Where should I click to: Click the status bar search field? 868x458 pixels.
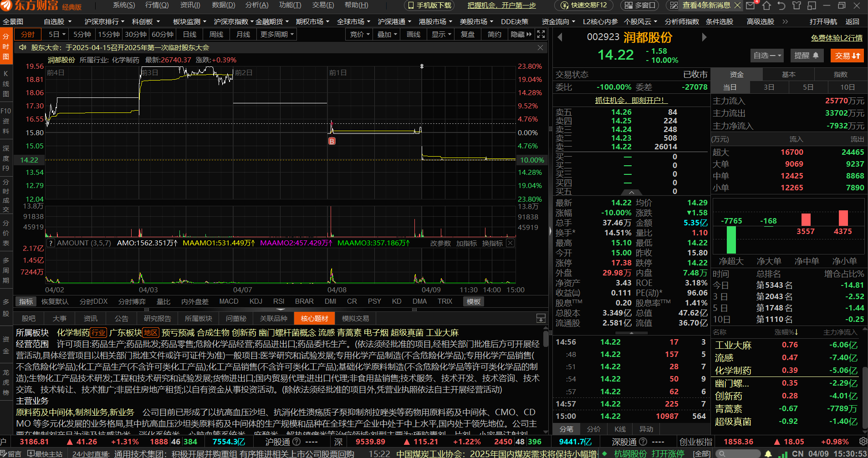coord(738,453)
